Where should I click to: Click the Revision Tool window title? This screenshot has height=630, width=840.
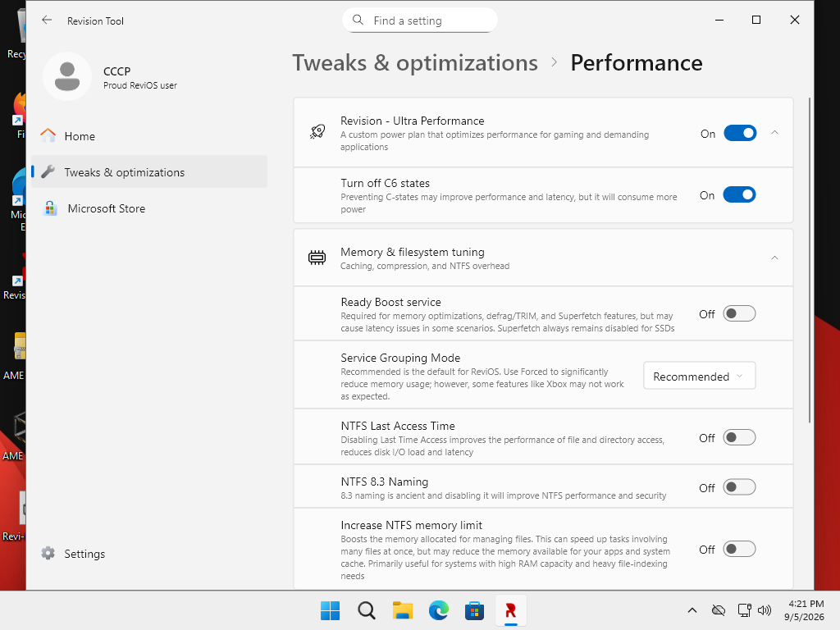pos(95,21)
